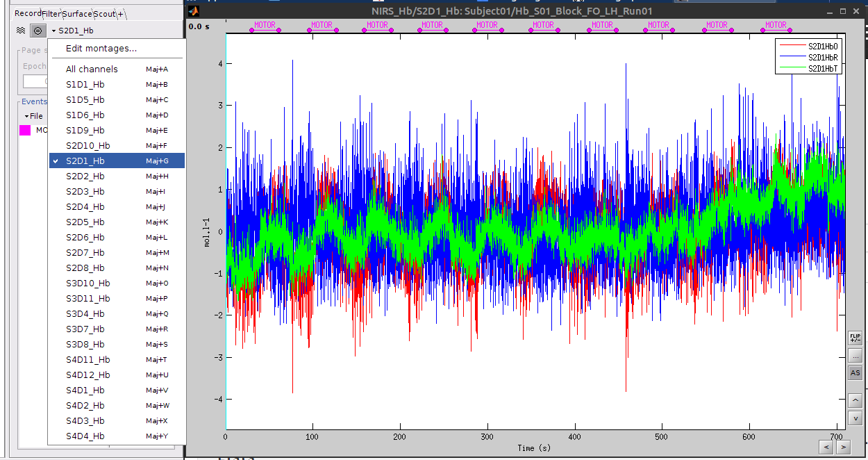Select montage S2D2_Hb

coord(117,176)
